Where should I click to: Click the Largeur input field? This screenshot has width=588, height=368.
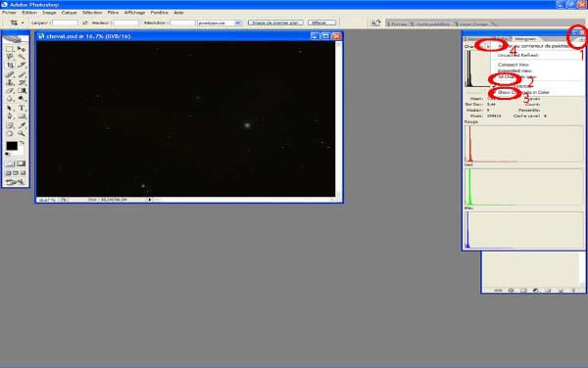pyautogui.click(x=65, y=23)
